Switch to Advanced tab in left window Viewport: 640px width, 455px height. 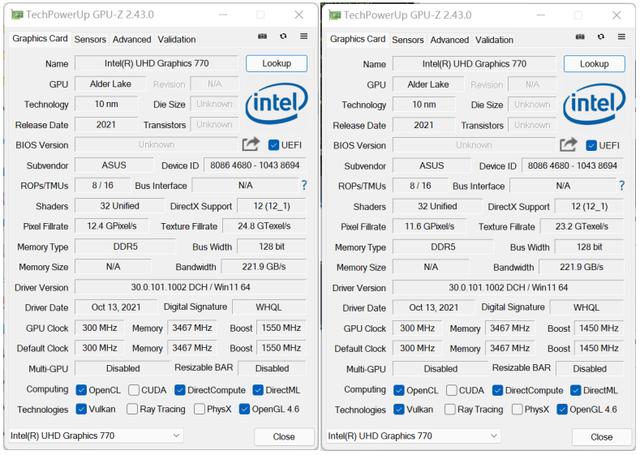coord(132,40)
